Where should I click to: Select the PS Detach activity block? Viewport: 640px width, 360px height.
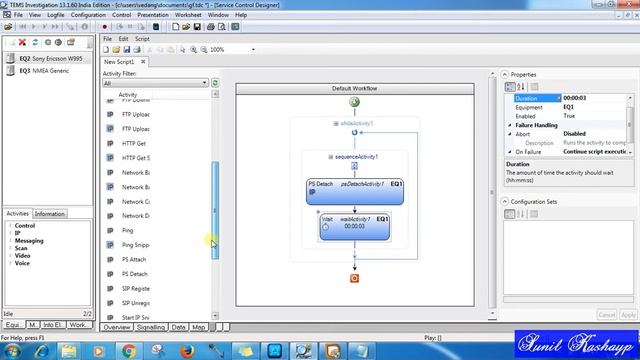pos(355,191)
